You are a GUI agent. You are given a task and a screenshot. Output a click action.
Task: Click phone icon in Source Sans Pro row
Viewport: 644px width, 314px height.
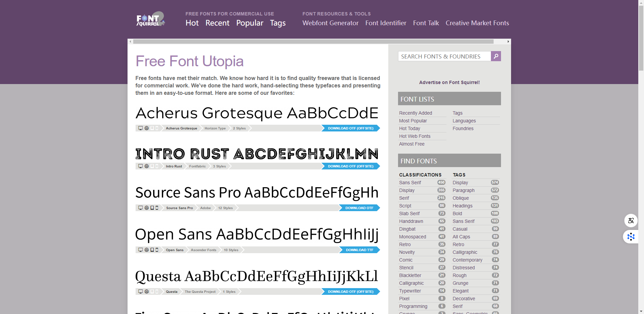[x=157, y=208]
